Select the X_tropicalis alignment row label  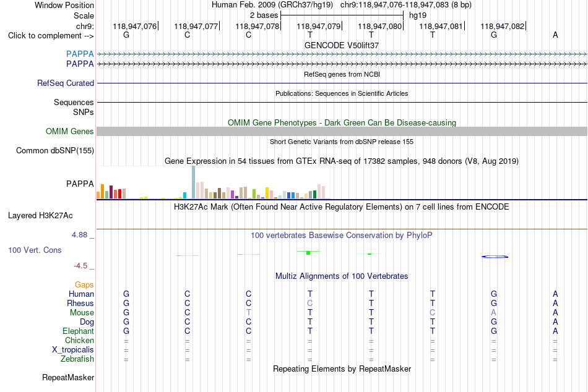pos(73,350)
